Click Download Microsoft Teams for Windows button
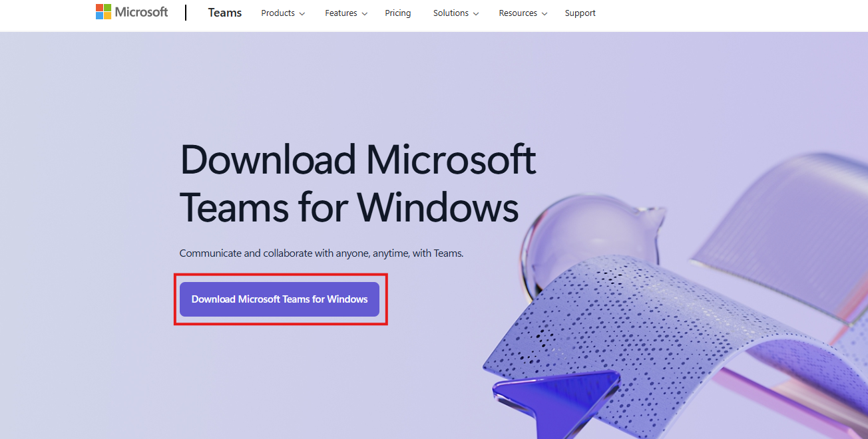 pyautogui.click(x=280, y=299)
